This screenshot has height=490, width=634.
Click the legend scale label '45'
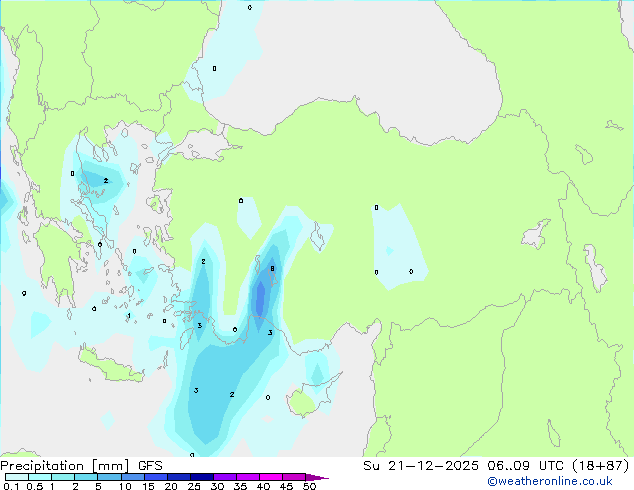click(286, 486)
